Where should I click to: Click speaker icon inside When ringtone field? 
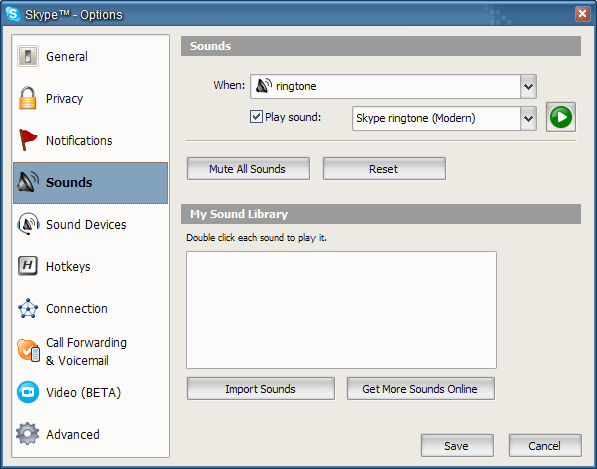(x=263, y=86)
